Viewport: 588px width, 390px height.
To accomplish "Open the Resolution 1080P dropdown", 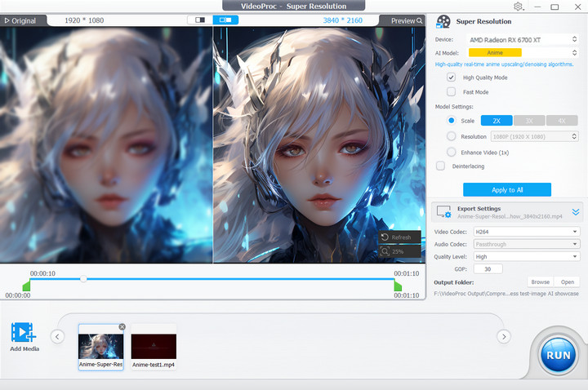I will (534, 136).
